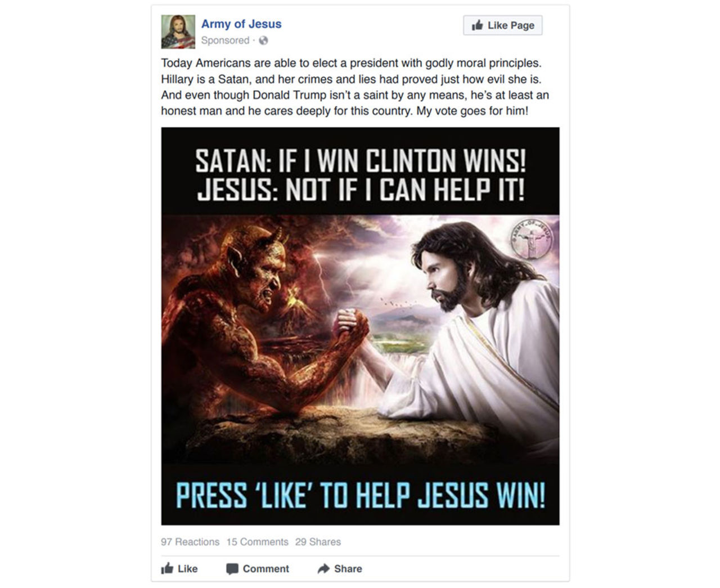Image resolution: width=720 pixels, height=588 pixels.
Task: Click the "Satan: If I win Clinton wins" line
Action: point(361,161)
